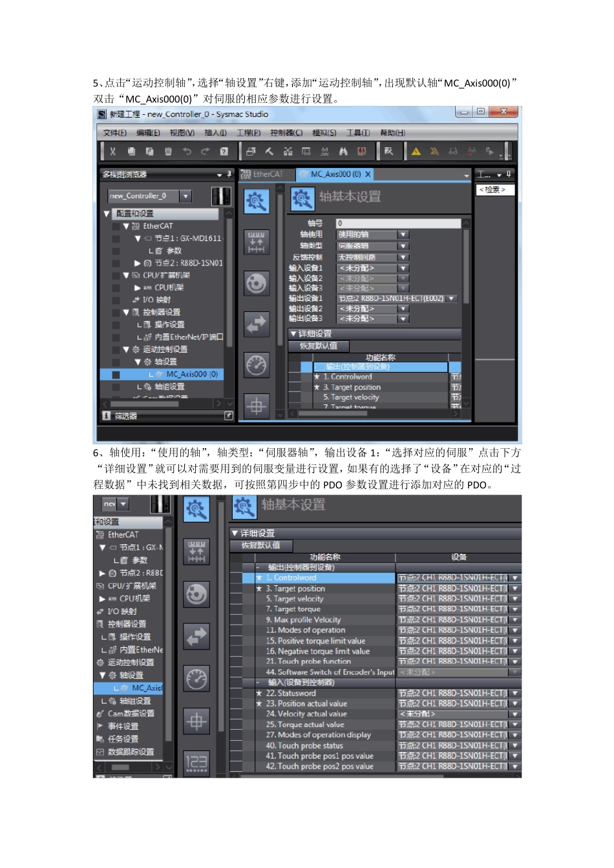This screenshot has height=868, width=614.
Task: Open the crosshair origin return icon, step 6
Action: 196,721
